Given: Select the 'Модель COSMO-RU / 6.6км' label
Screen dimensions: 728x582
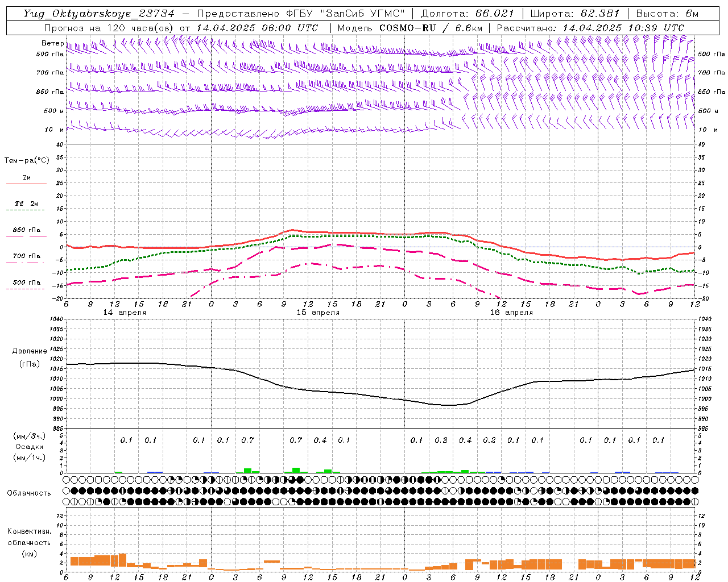Looking at the screenshot, I should [410, 28].
